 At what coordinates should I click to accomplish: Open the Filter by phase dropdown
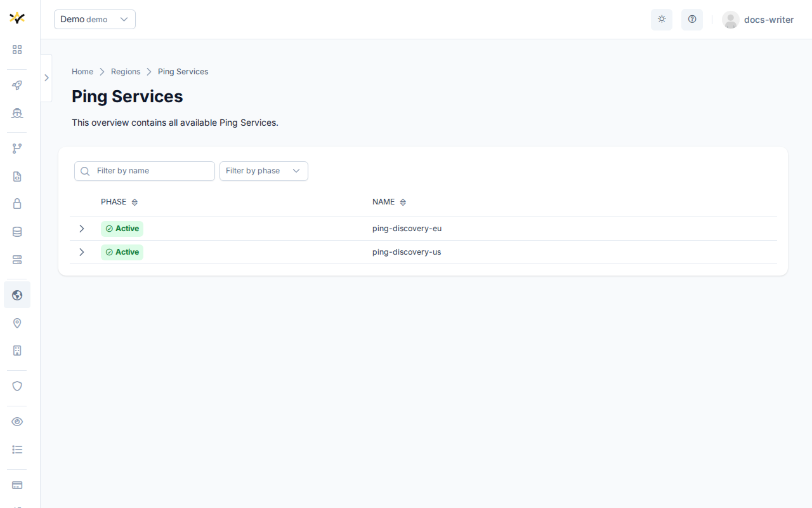pos(264,171)
